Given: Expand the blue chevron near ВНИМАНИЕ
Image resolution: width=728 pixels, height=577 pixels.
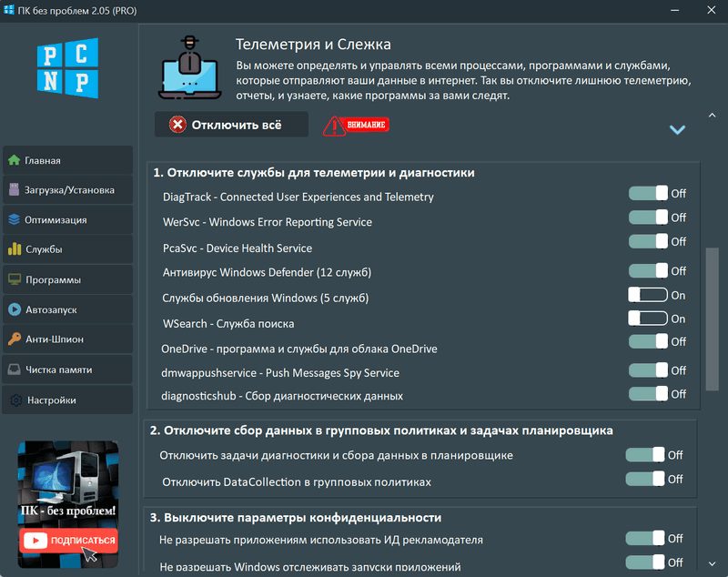Looking at the screenshot, I should point(677,130).
